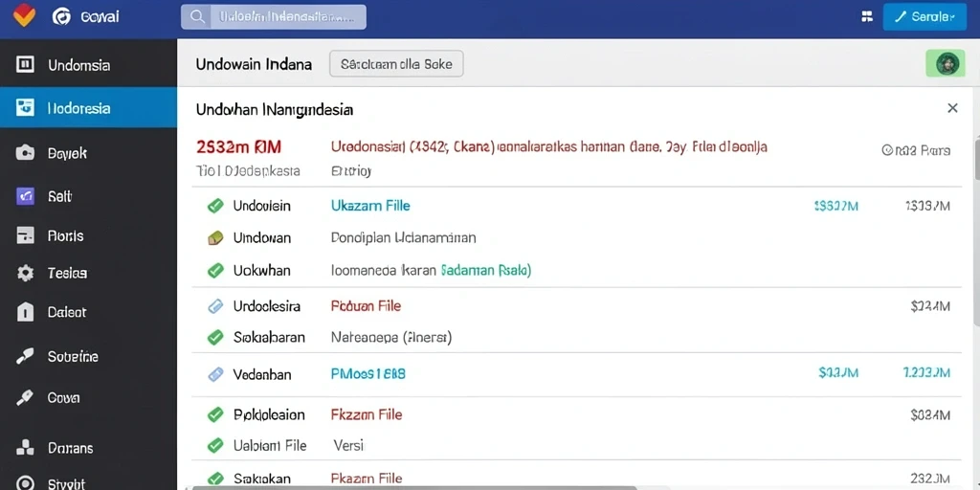Viewport: 980px width, 490px height.
Task: Click the Versi text in Uabiant row
Action: click(348, 446)
